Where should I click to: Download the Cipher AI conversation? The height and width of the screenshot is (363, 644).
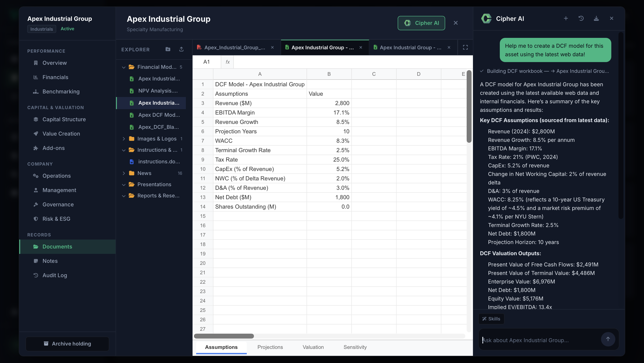tap(596, 19)
